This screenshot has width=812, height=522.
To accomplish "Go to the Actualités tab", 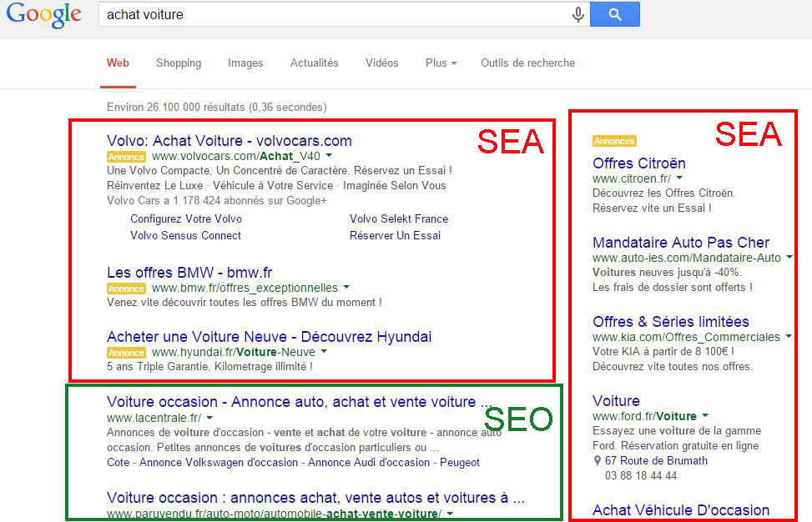I will (x=314, y=63).
